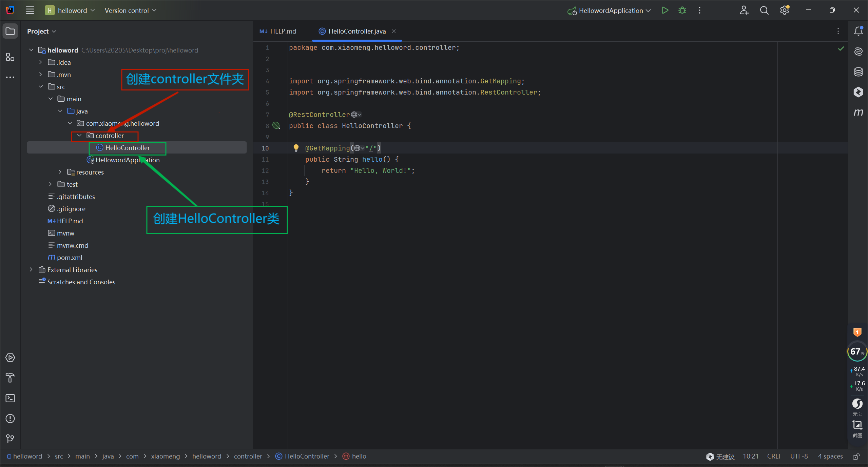868x467 pixels.
Task: Open the Maven tool window icon
Action: 858,112
